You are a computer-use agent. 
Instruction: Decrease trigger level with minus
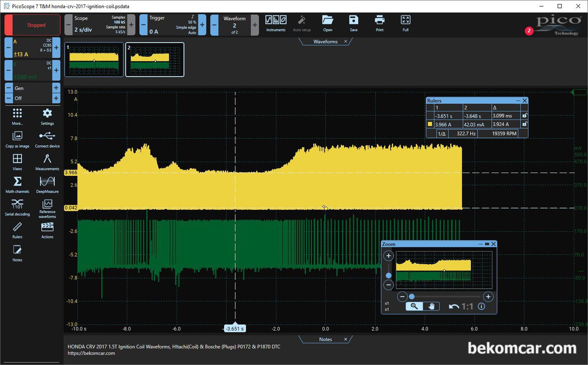(x=143, y=25)
